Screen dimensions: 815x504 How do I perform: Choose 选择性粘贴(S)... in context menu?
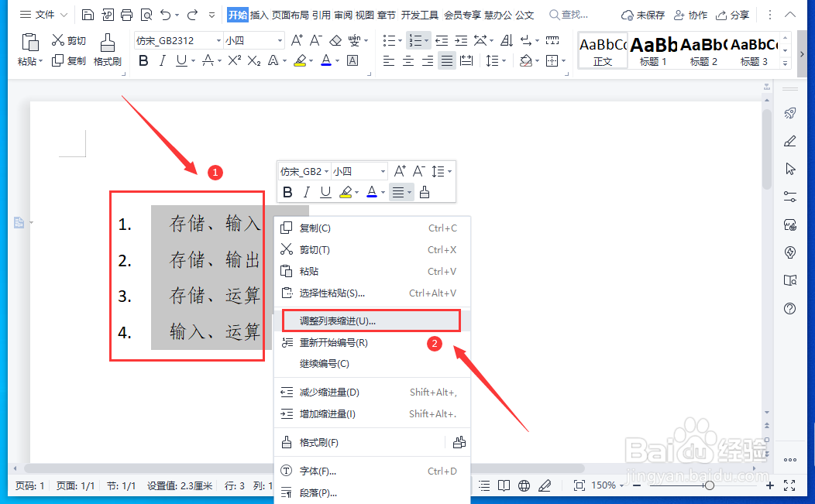(372, 293)
